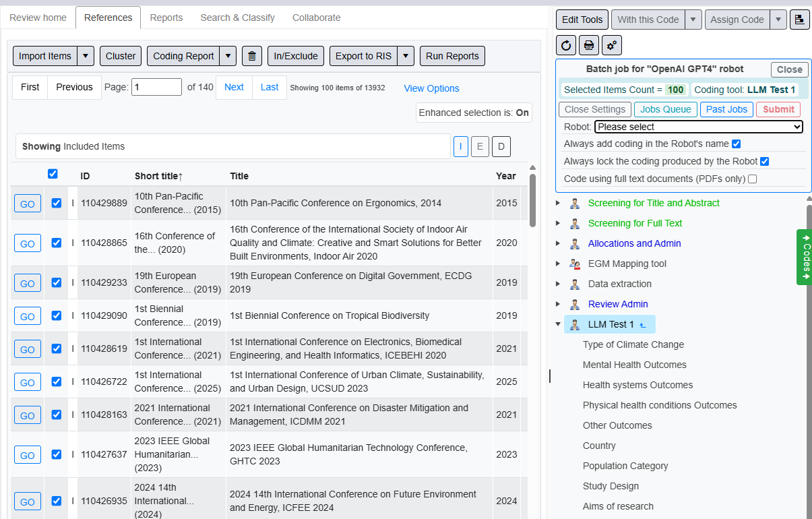Click the trash delete icon in toolbar
The height and width of the screenshot is (519, 812).
(x=251, y=56)
